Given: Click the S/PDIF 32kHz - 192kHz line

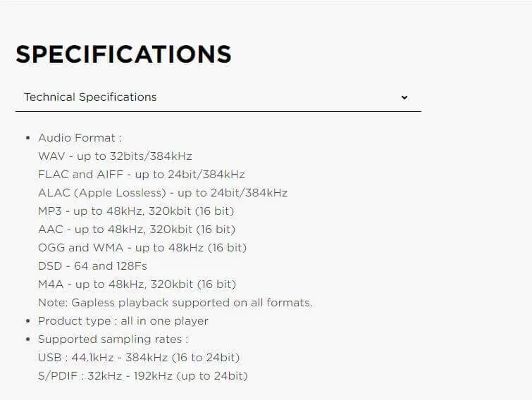Looking at the screenshot, I should pyautogui.click(x=143, y=376).
